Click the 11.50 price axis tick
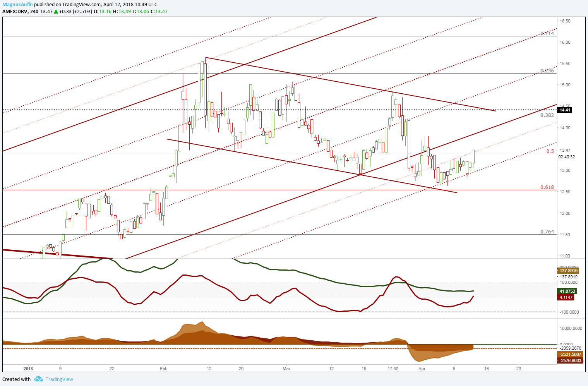This screenshot has height=386, width=588. pos(565,235)
